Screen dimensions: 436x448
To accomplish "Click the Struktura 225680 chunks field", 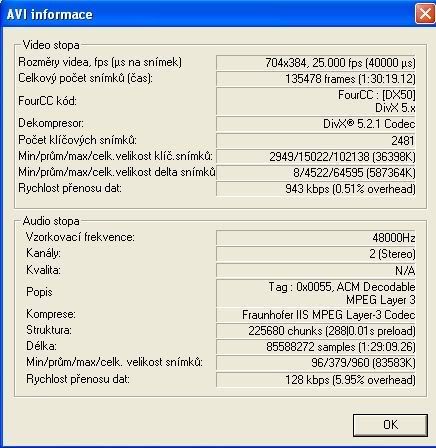I will point(316,331).
